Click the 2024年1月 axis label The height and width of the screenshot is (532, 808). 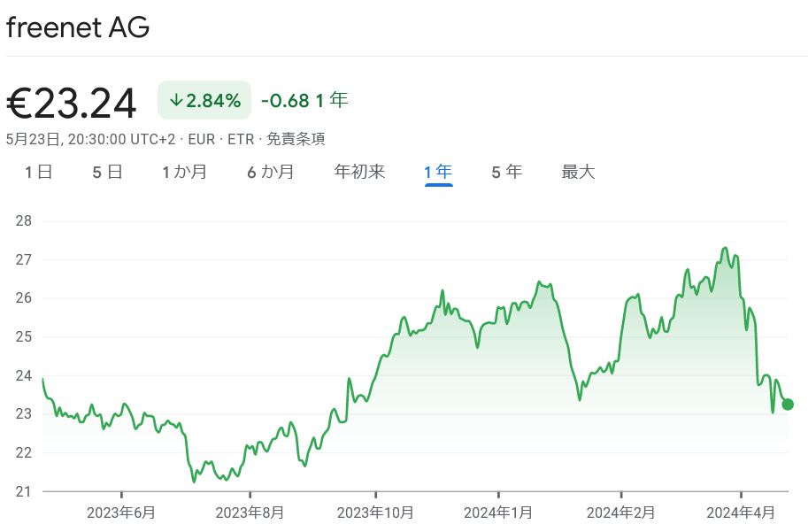[499, 512]
